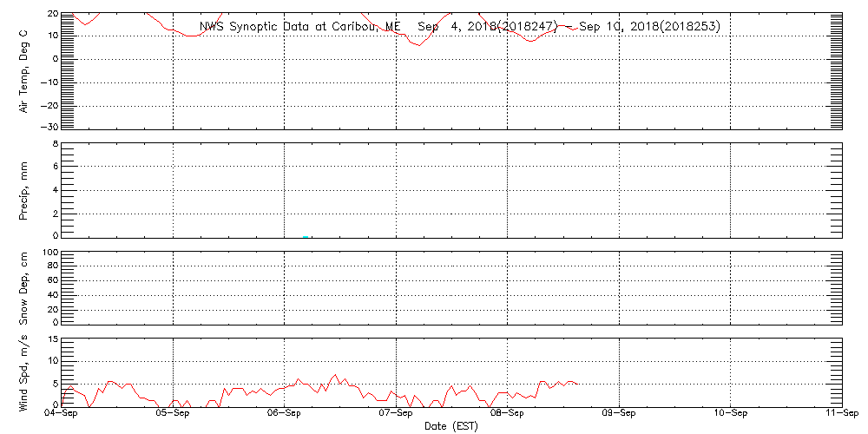Select the 08-Sep date tick label

(507, 414)
